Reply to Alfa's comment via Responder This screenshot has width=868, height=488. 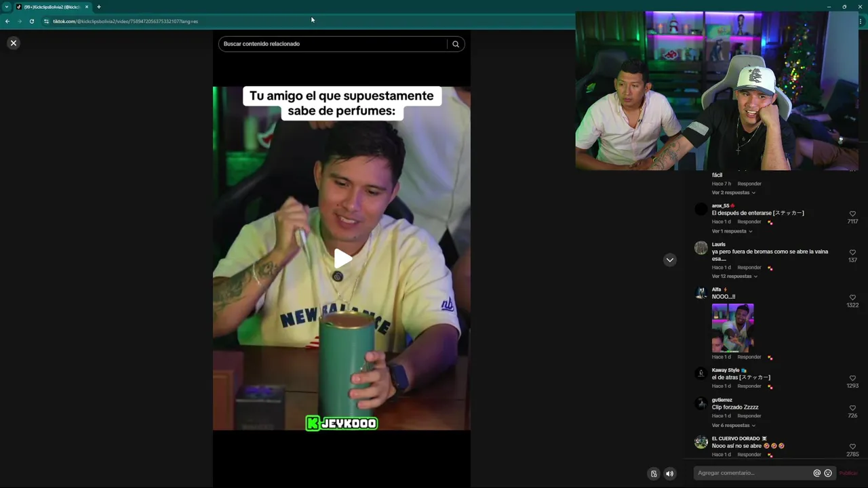pos(749,357)
